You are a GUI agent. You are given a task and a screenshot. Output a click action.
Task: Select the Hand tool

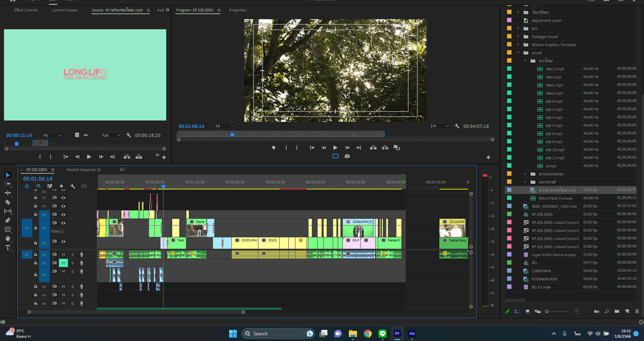8,238
